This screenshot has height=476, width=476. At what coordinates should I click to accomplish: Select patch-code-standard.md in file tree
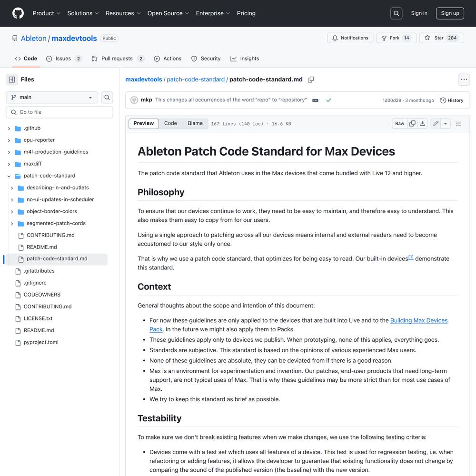pyautogui.click(x=57, y=259)
